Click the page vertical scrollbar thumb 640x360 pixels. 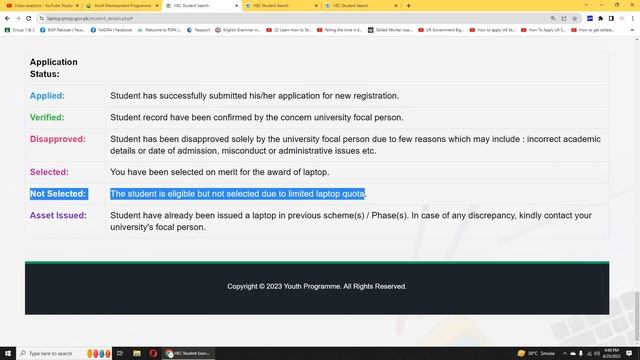click(637, 317)
